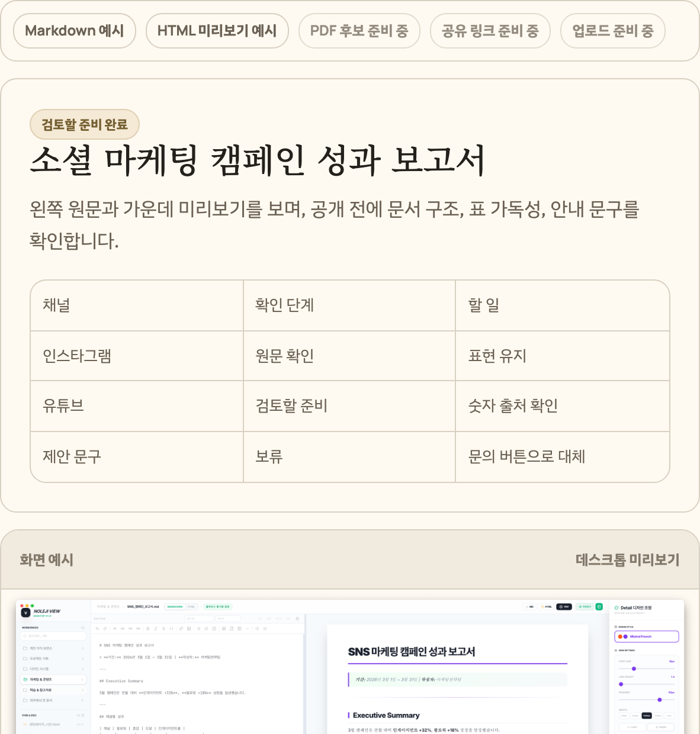Click the MD export button in the screenshot
The height and width of the screenshot is (734, 700).
(x=529, y=607)
